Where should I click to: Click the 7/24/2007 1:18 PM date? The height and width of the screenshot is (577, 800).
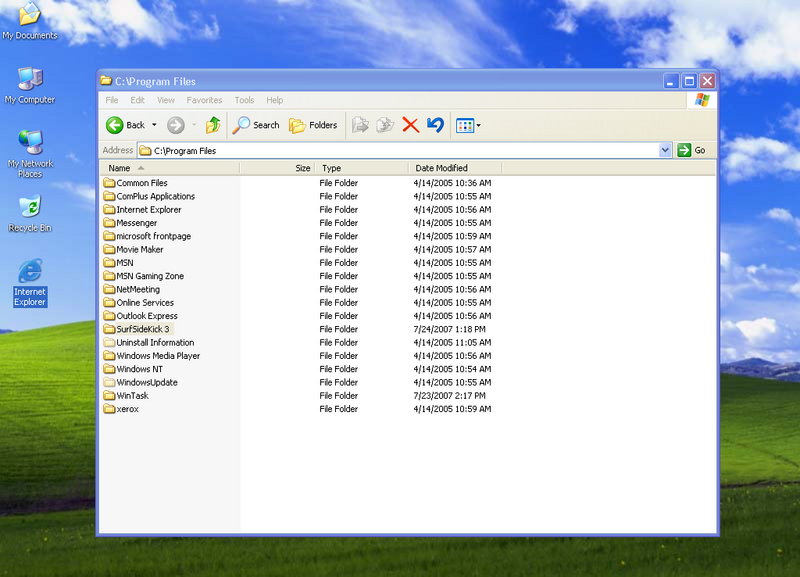tap(449, 329)
